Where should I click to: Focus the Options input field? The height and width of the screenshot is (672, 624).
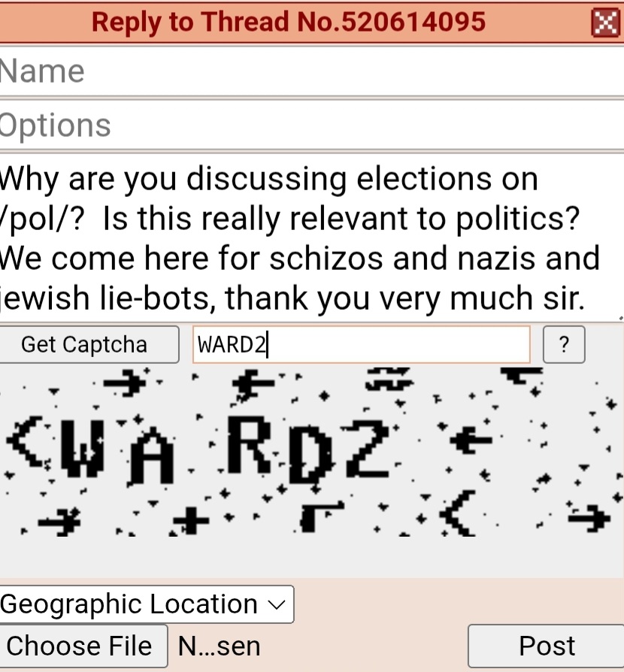[x=312, y=125]
